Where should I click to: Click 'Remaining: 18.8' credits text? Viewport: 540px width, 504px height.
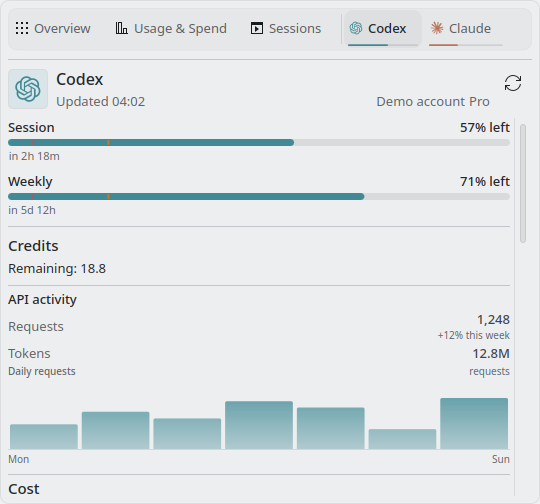57,269
